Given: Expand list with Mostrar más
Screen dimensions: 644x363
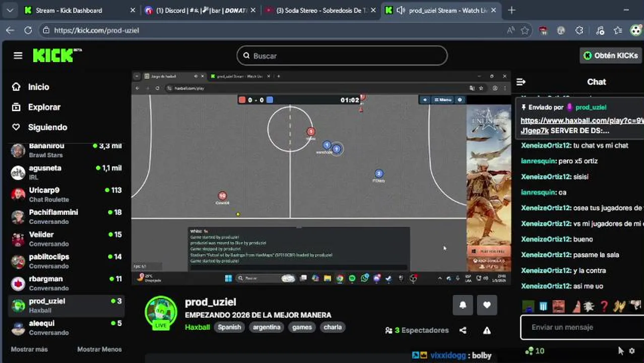Looking at the screenshot, I should pos(29,349).
